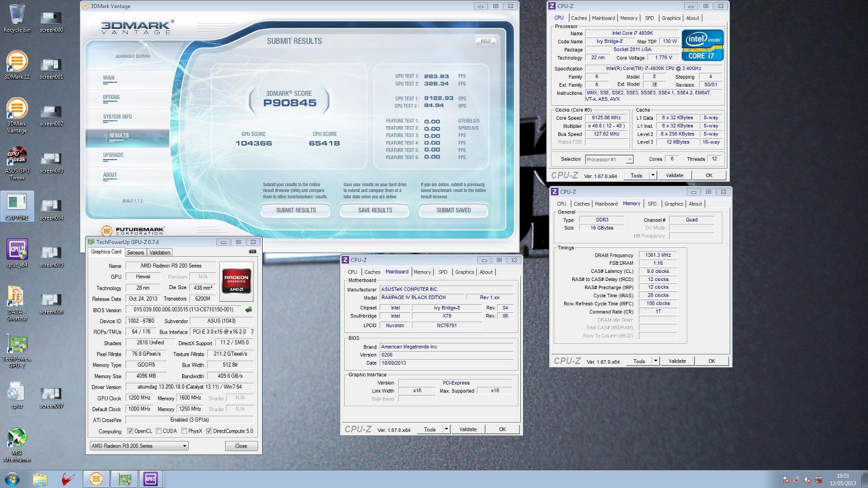Image resolution: width=868 pixels, height=488 pixels.
Task: Select the CAPTURE desktop icon
Action: click(x=17, y=207)
